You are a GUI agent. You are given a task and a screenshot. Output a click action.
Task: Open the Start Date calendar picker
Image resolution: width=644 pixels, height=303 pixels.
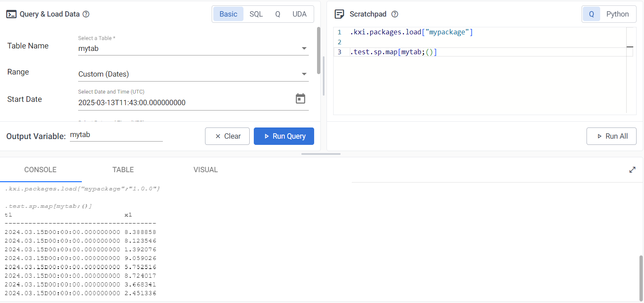pyautogui.click(x=301, y=99)
